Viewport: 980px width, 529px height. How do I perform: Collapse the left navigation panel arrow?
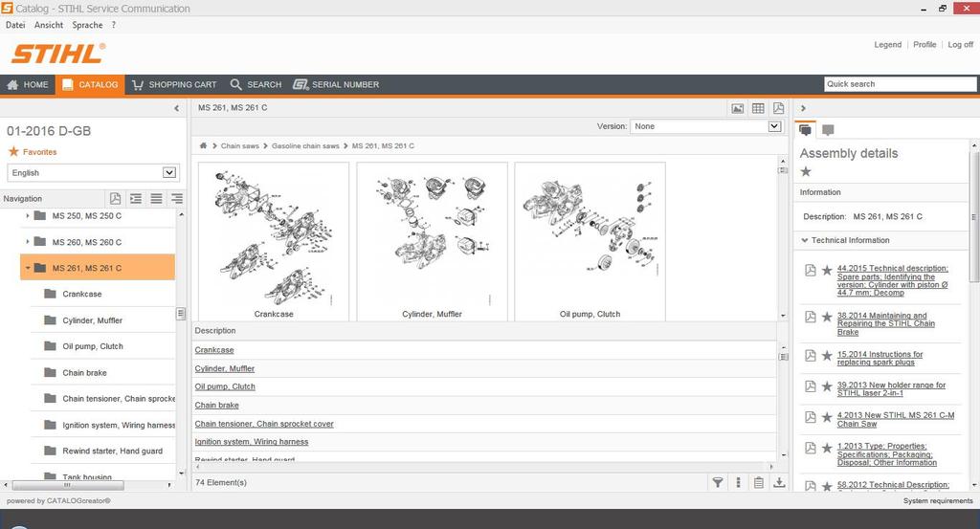click(176, 108)
